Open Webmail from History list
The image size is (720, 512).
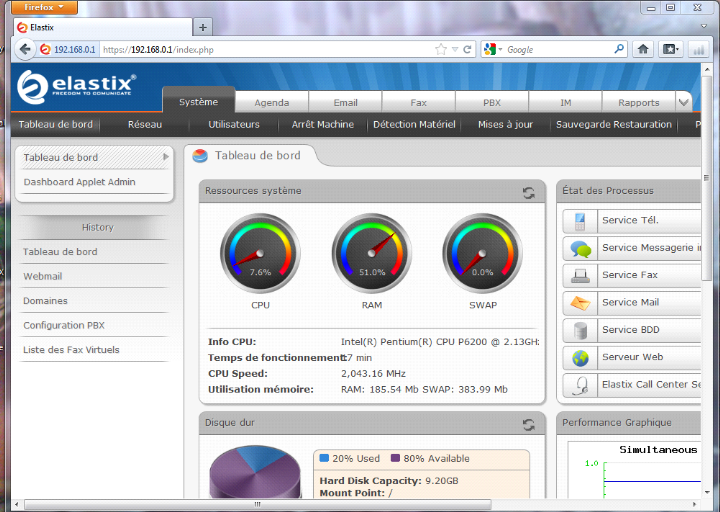43,276
